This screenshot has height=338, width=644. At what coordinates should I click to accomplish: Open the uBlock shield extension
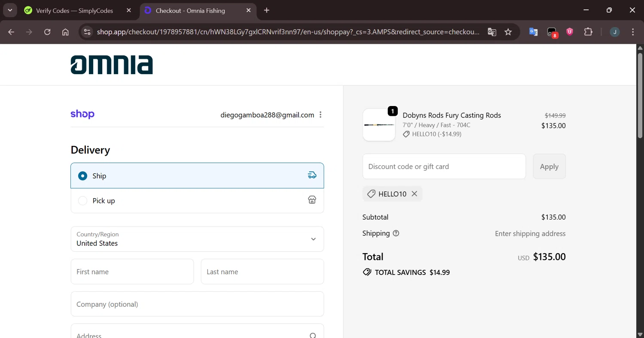[570, 32]
